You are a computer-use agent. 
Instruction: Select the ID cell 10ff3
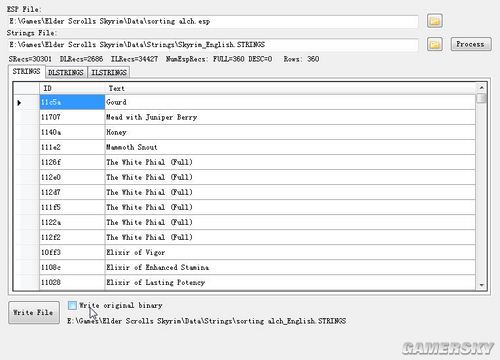click(72, 252)
